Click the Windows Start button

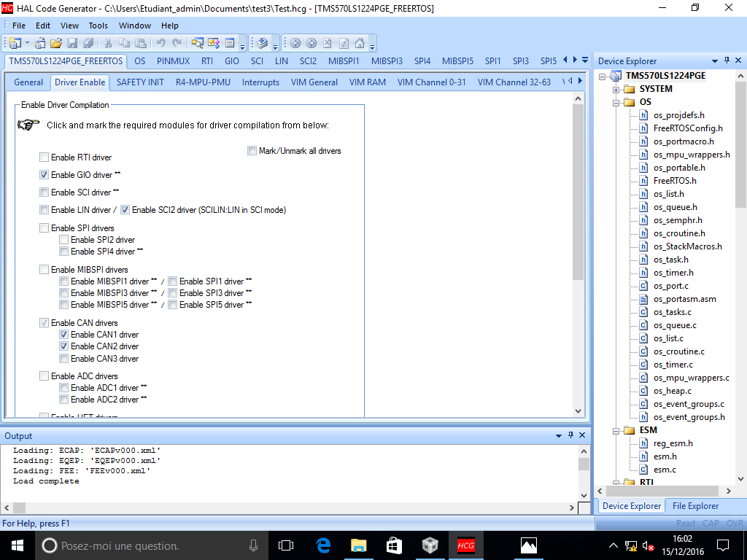click(18, 545)
